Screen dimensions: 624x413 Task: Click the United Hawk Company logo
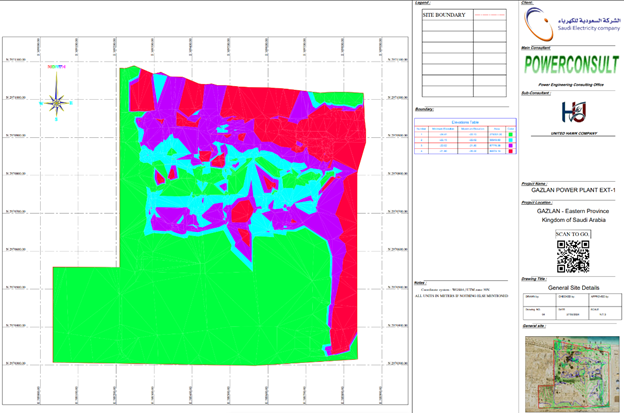[573, 112]
